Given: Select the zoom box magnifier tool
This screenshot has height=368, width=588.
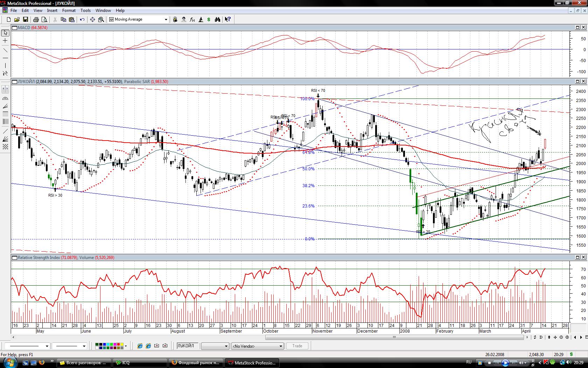Looking at the screenshot, I should tap(101, 20).
